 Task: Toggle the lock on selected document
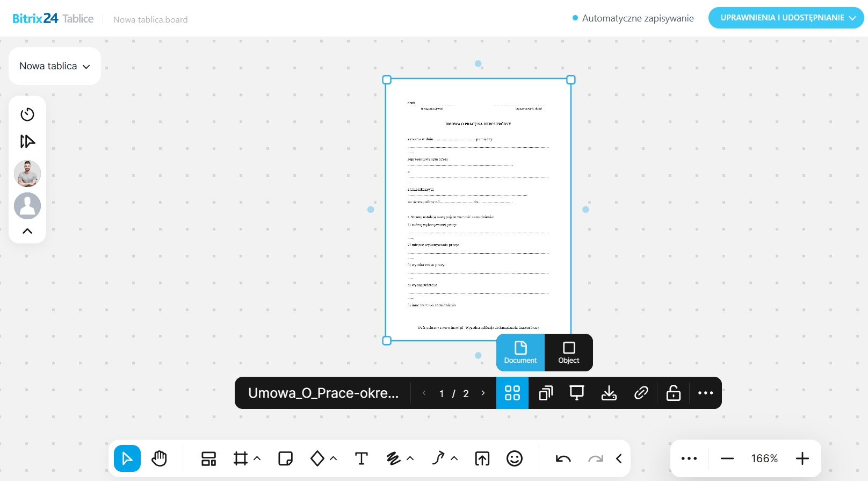(673, 393)
